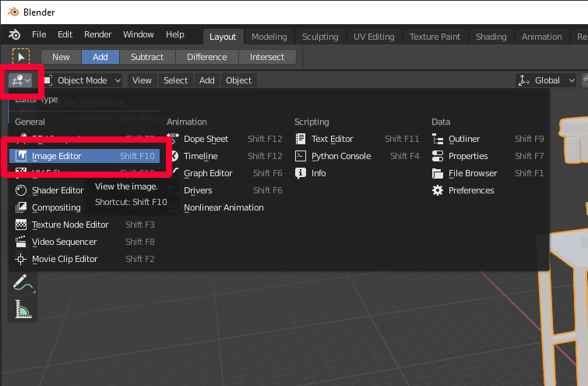The image size is (588, 386).
Task: Select Nonlinear Animation editor
Action: pos(224,207)
